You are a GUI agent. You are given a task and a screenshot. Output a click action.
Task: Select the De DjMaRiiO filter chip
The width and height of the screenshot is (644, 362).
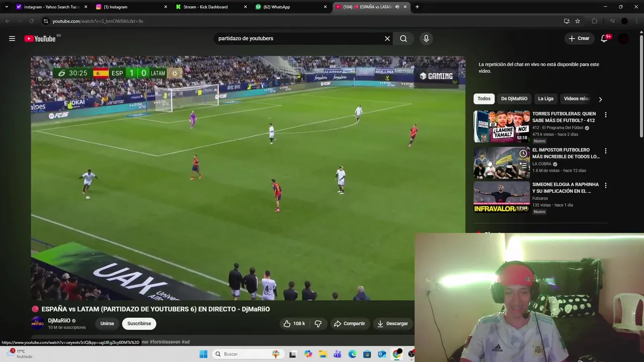tap(514, 99)
